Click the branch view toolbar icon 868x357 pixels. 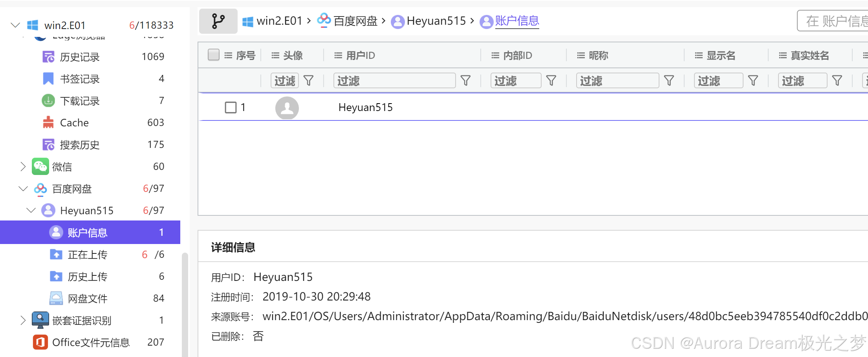coord(218,21)
